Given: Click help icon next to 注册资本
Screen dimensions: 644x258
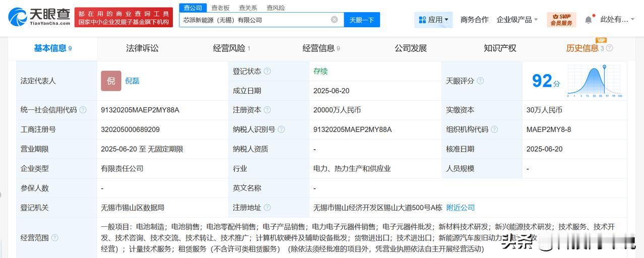Looking at the screenshot, I should [267, 110].
